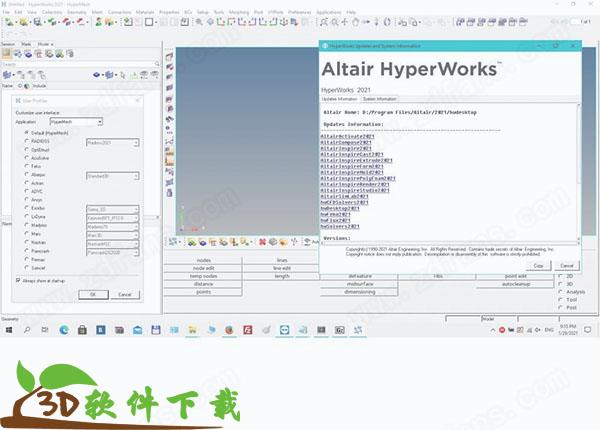Click the midsurface panel button

coord(360,284)
